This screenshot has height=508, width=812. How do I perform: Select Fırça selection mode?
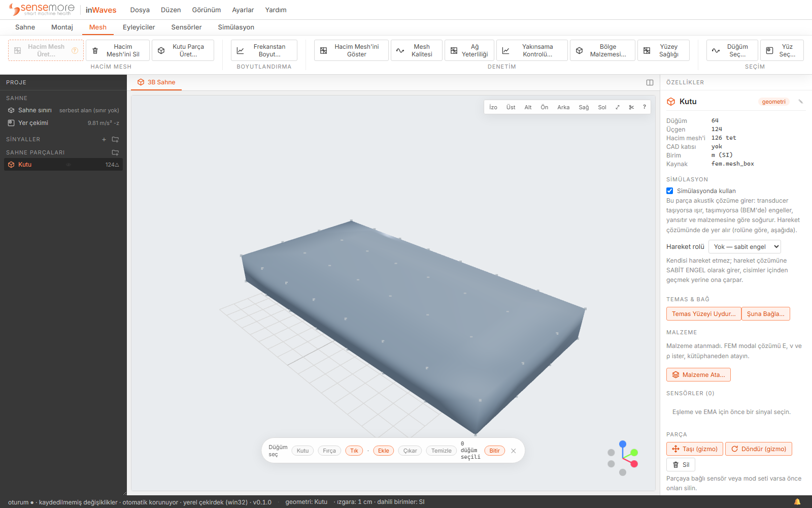click(329, 451)
